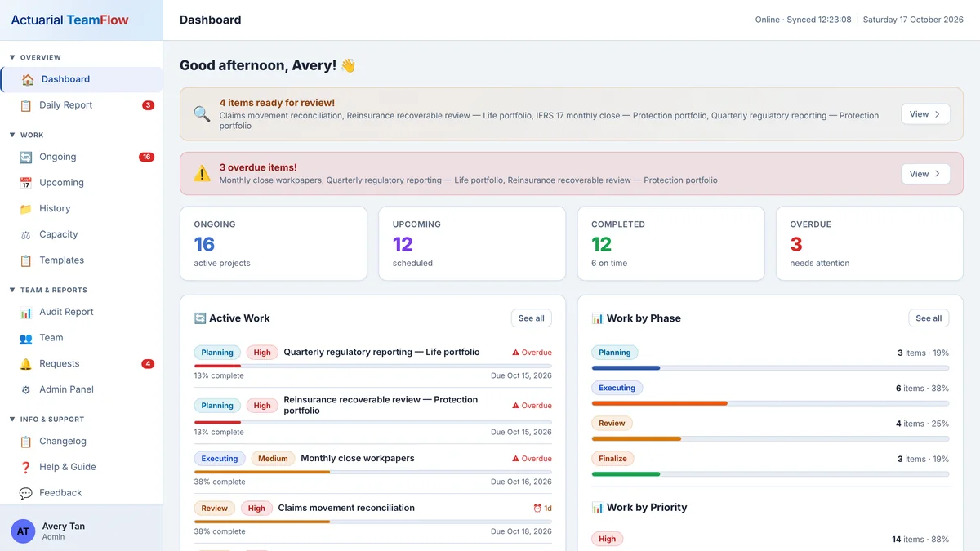Click the AT user avatar
980x551 pixels.
click(x=23, y=531)
